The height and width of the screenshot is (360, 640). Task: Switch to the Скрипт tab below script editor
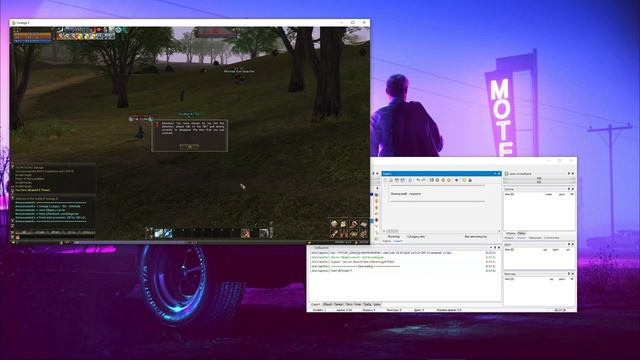click(398, 241)
